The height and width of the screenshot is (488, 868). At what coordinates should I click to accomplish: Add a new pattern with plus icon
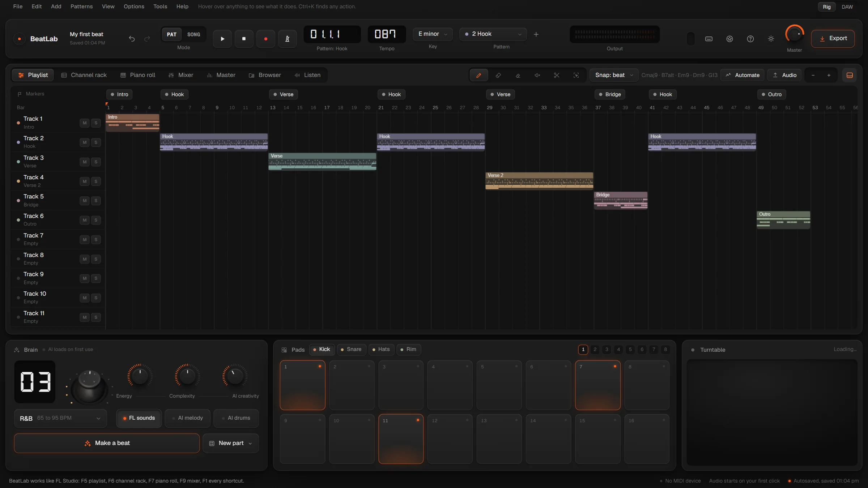(x=536, y=34)
